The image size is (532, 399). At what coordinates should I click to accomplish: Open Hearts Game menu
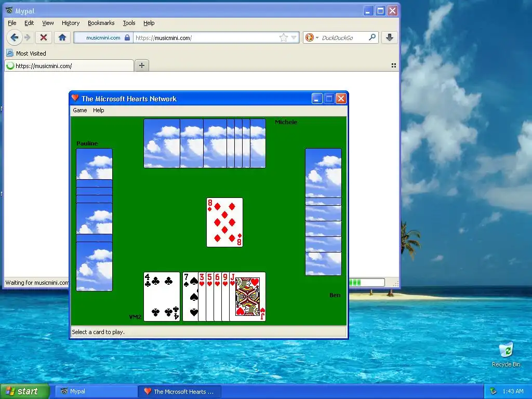point(79,110)
